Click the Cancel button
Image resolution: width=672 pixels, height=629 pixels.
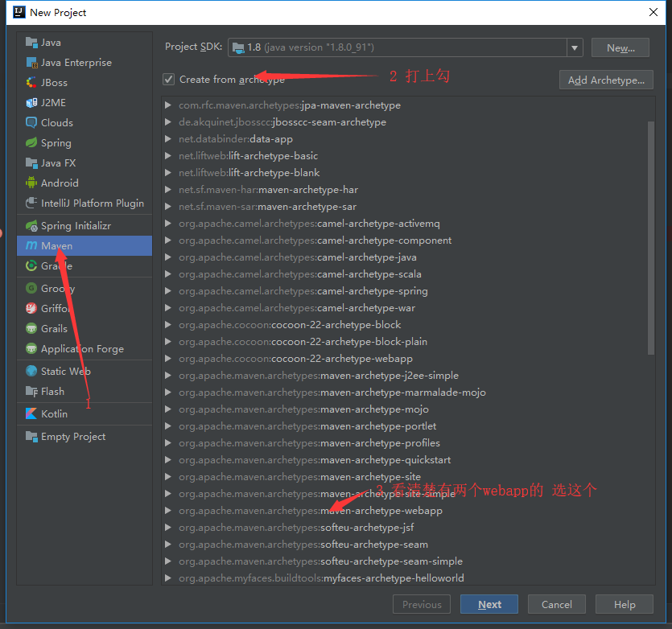click(x=557, y=604)
